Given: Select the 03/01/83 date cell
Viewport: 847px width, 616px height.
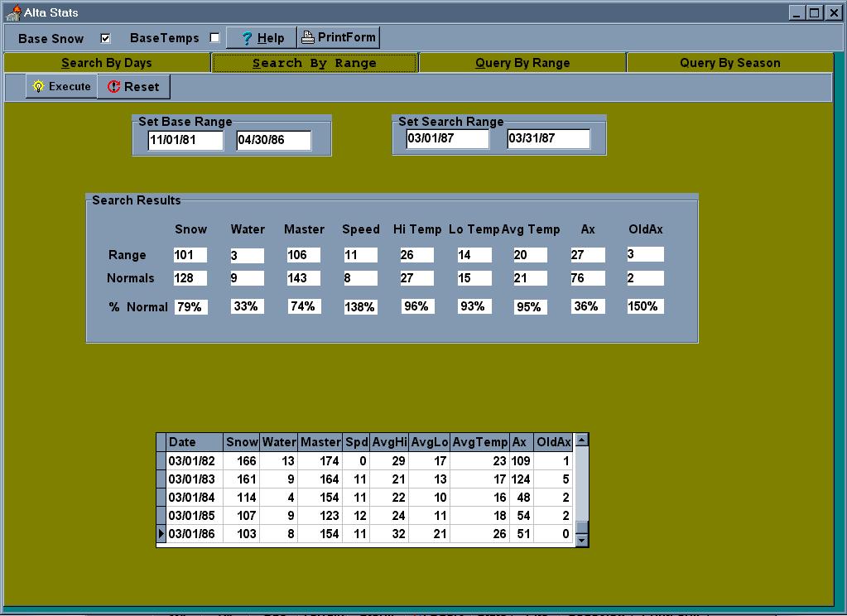Looking at the screenshot, I should click(195, 479).
